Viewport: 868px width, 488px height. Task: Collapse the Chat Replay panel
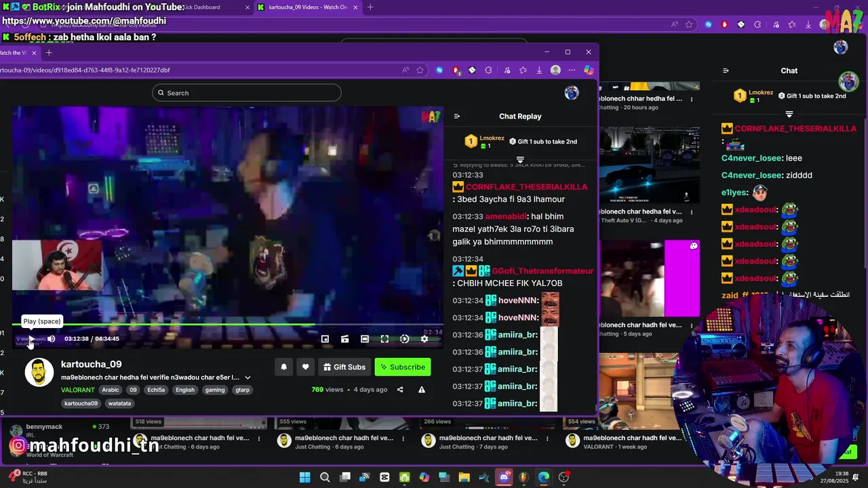click(457, 116)
